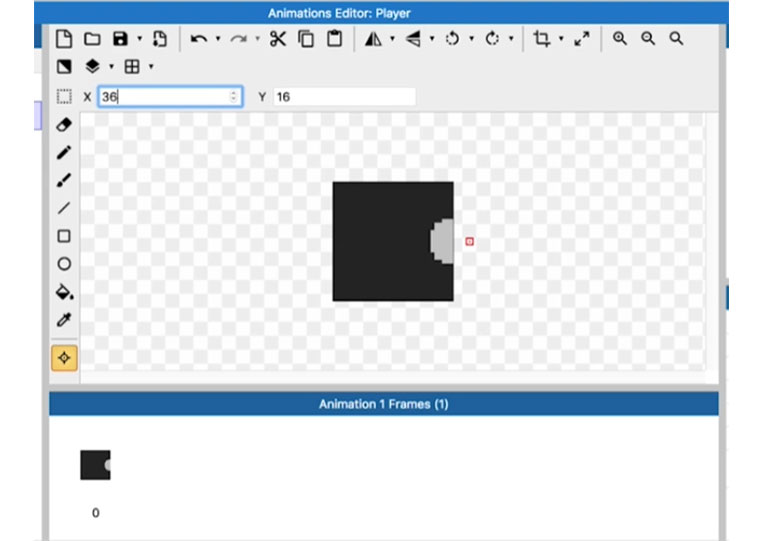This screenshot has width=763, height=541.
Task: Click the crop tool icon
Action: click(542, 38)
